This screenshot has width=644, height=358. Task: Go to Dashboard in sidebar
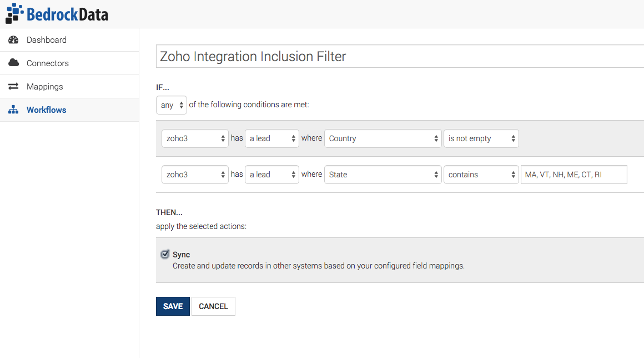pyautogui.click(x=47, y=40)
